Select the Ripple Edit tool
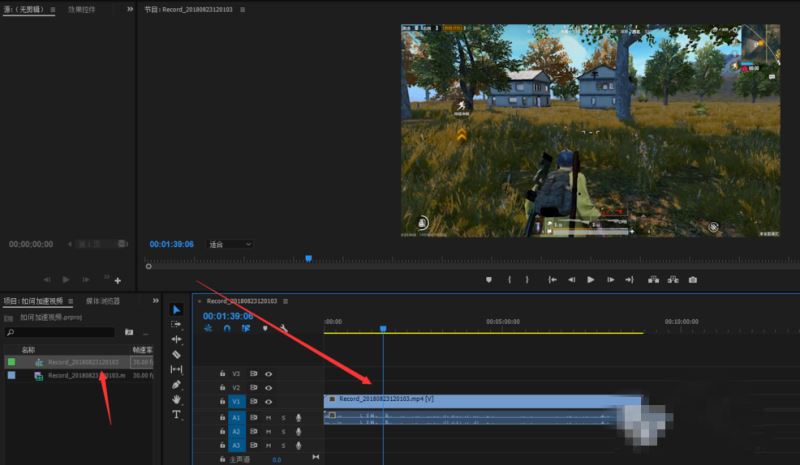 177,339
